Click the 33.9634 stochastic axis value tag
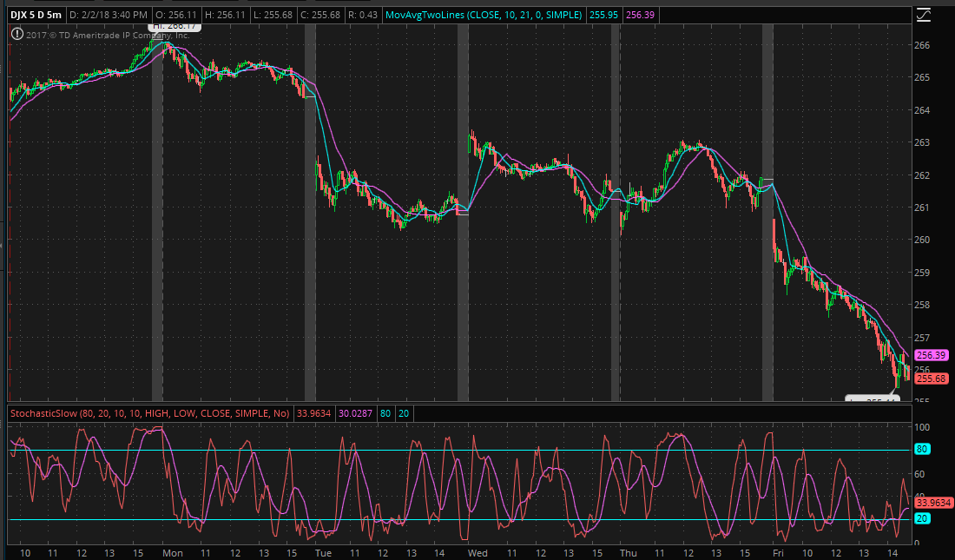Screen dimensions: 955x560 point(934,502)
